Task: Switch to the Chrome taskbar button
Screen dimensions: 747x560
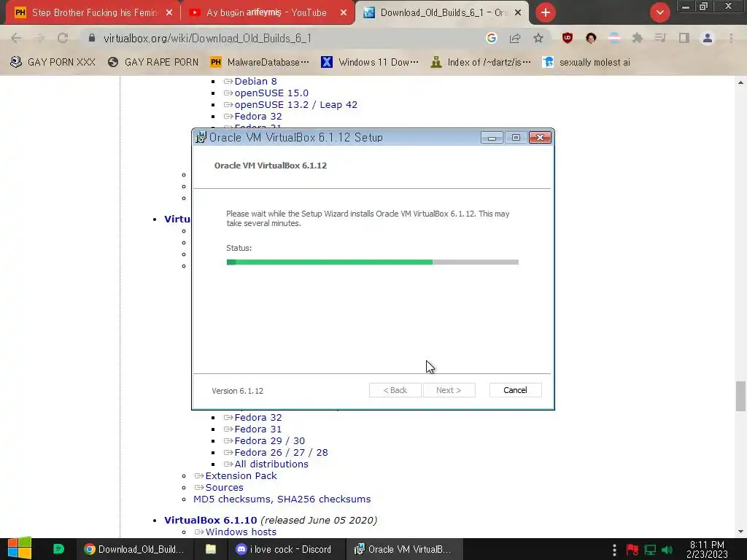Action: pyautogui.click(x=134, y=549)
